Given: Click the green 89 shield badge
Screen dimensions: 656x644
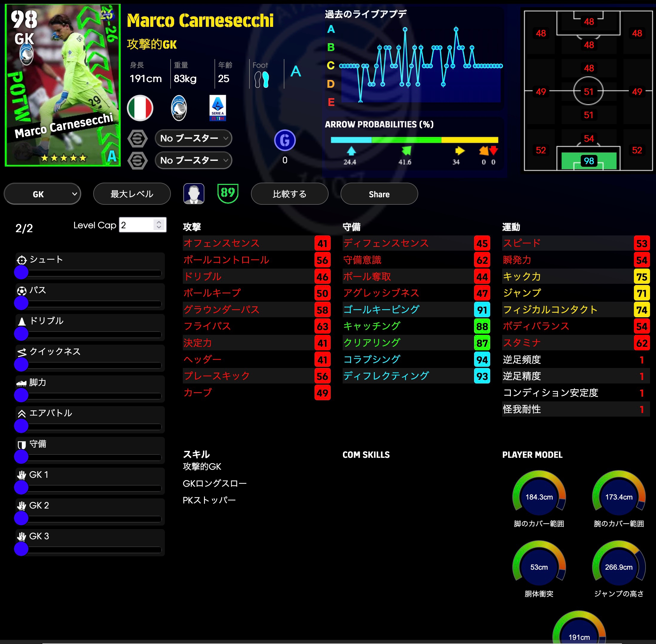Looking at the screenshot, I should (227, 193).
